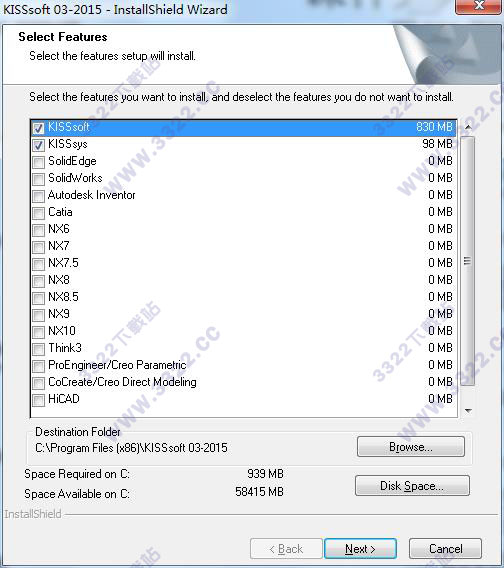Select the KISSsoft row label
The image size is (504, 568).
pyautogui.click(x=68, y=127)
